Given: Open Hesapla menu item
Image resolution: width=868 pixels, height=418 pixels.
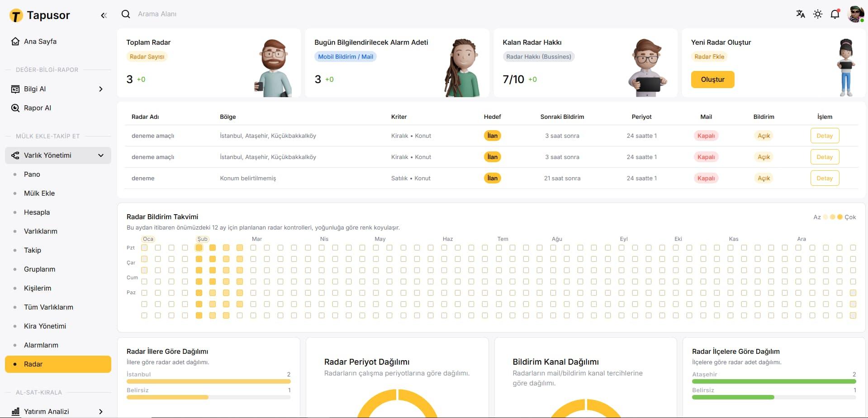Looking at the screenshot, I should click(x=58, y=212).
